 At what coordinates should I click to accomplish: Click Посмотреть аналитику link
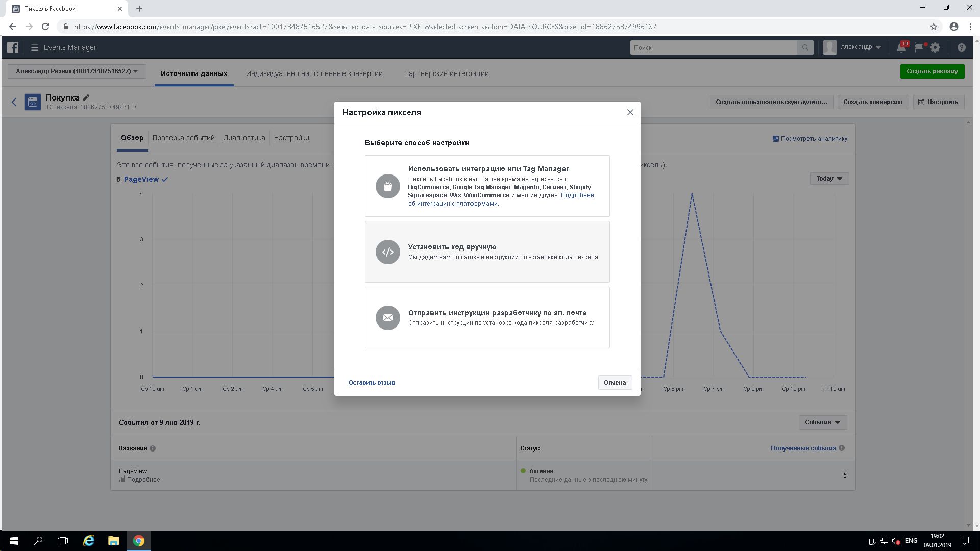[810, 139]
